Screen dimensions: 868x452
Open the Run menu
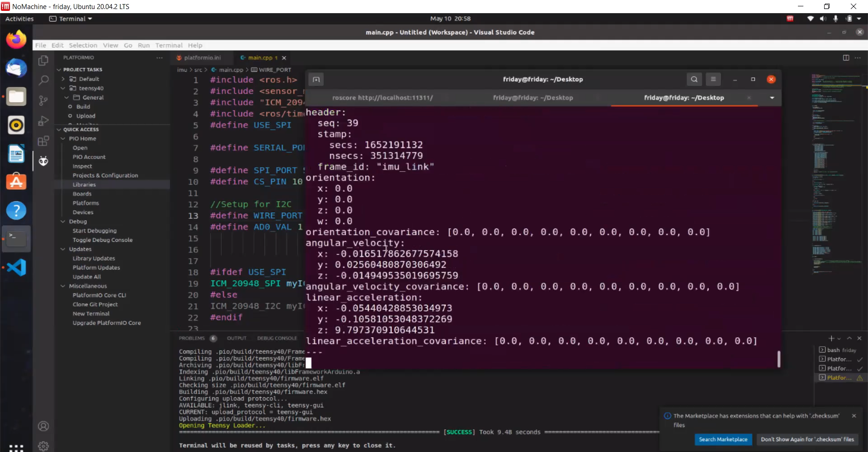(x=143, y=45)
